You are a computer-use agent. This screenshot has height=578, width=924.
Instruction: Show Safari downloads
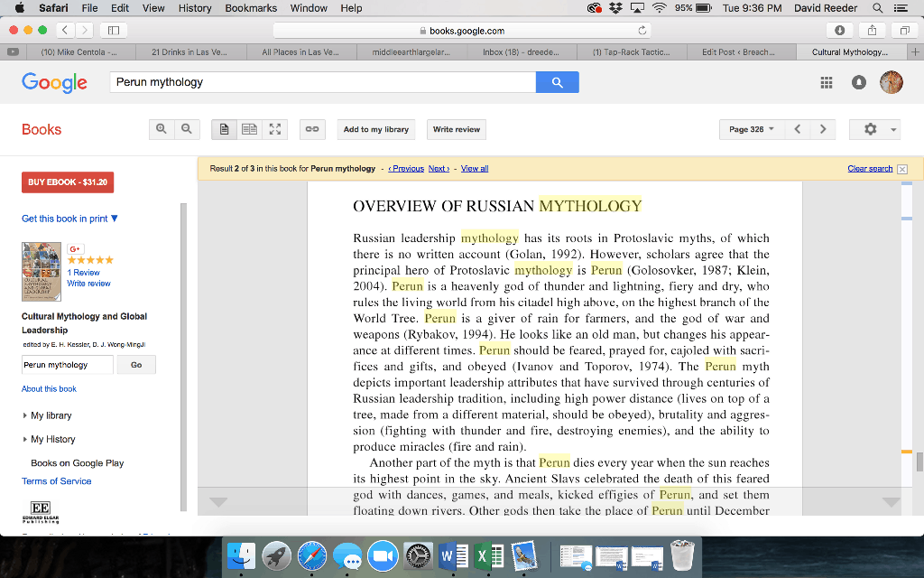pos(840,30)
